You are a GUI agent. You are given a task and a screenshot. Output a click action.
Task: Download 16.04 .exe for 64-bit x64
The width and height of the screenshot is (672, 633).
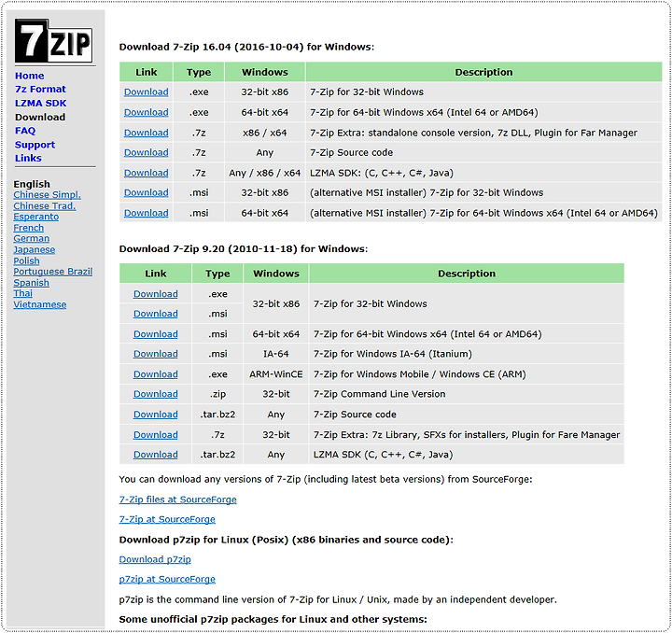(147, 112)
